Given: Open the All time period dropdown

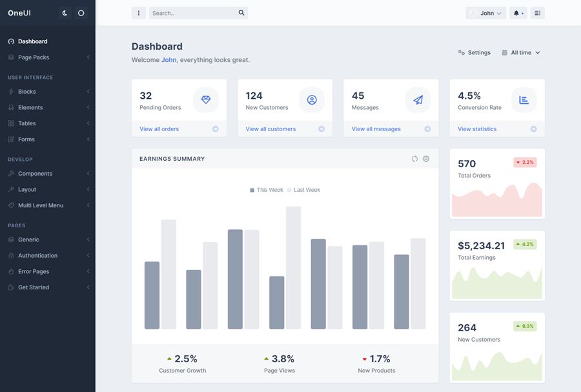Looking at the screenshot, I should click(x=521, y=53).
